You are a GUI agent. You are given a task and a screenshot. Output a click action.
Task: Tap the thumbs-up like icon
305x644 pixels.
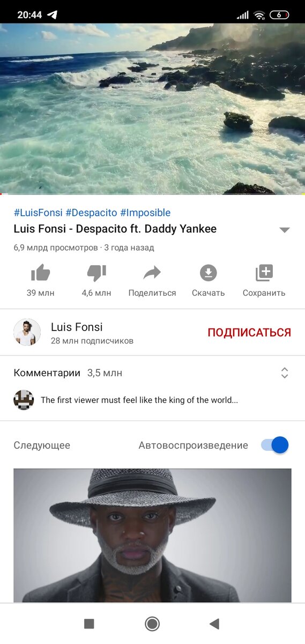pyautogui.click(x=40, y=273)
